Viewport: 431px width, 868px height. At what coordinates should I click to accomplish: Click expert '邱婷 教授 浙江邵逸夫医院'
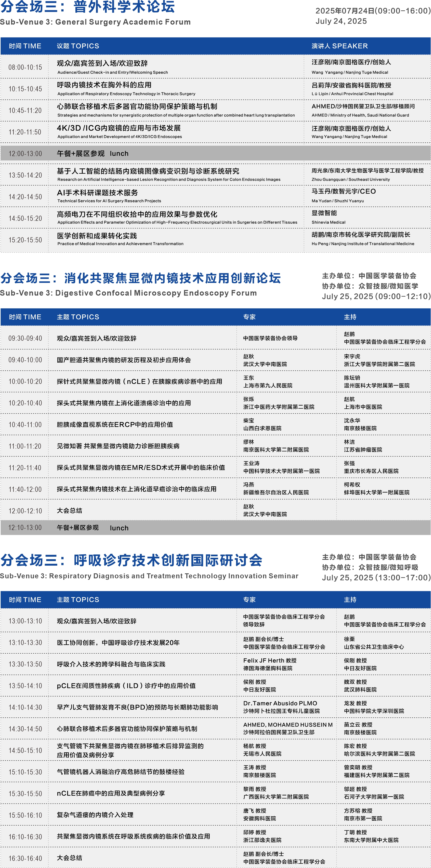[x=262, y=836]
